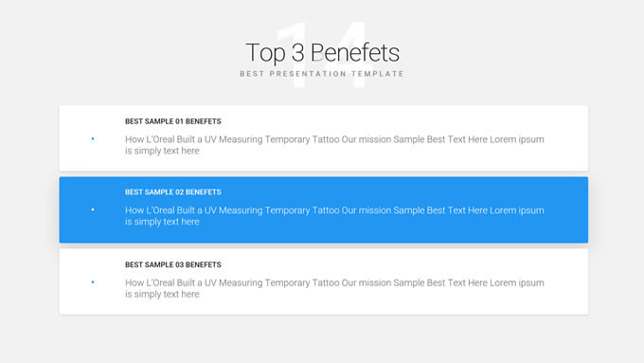
Task: Click the gray slide background below cards
Action: click(322, 339)
